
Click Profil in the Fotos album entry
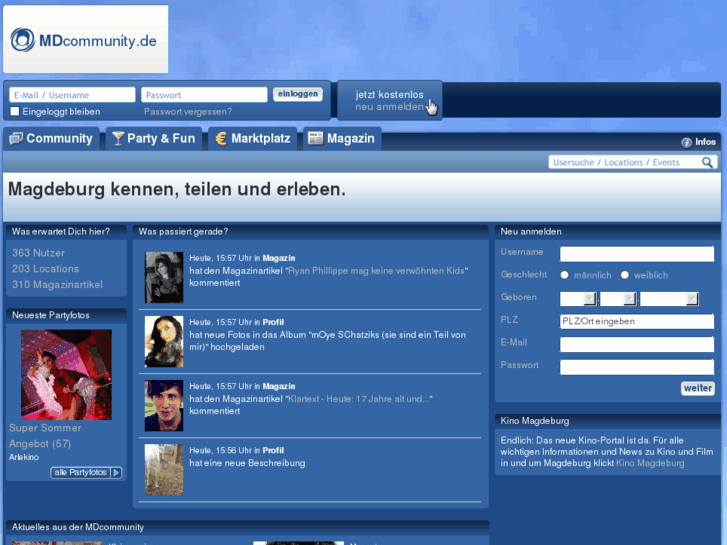[x=273, y=322]
